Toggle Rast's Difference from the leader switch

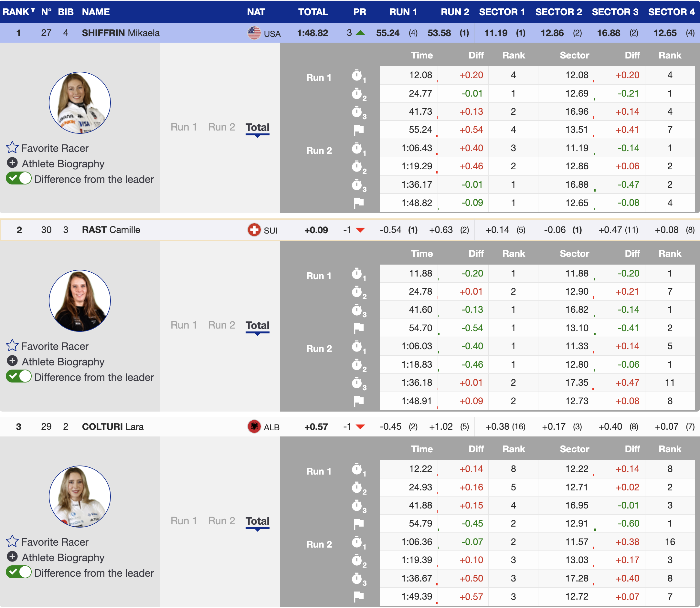pyautogui.click(x=19, y=377)
